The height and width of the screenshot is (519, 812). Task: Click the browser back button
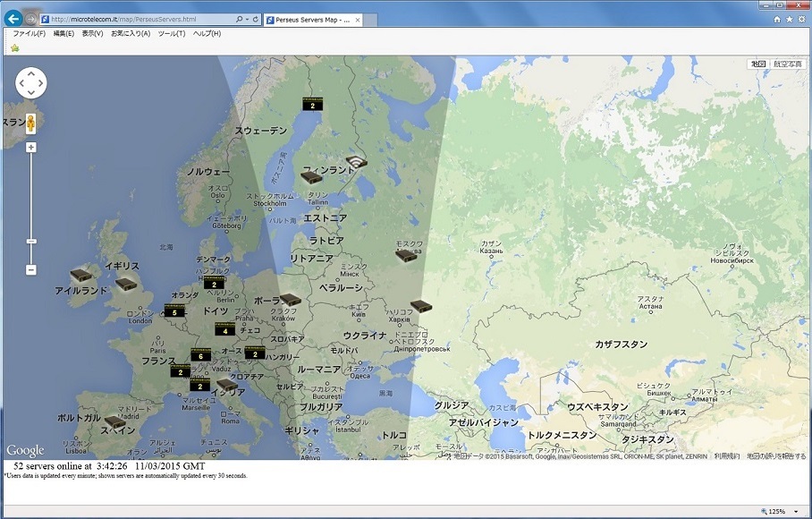point(14,18)
